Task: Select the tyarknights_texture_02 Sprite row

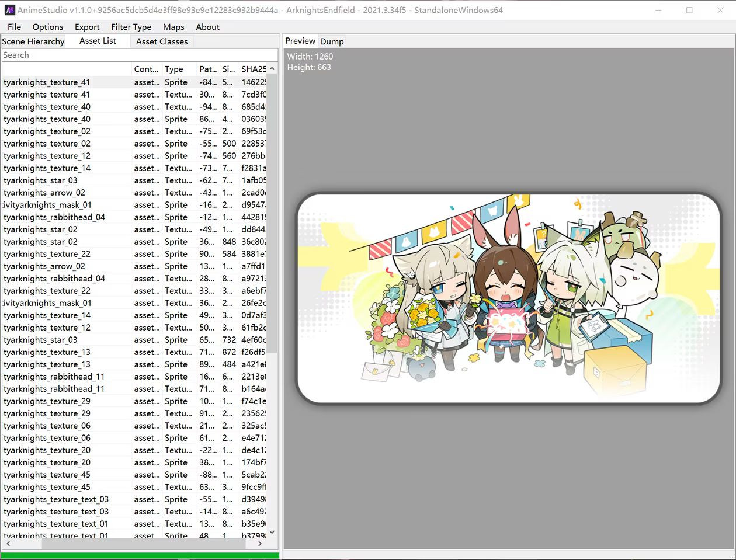Action: coord(134,144)
